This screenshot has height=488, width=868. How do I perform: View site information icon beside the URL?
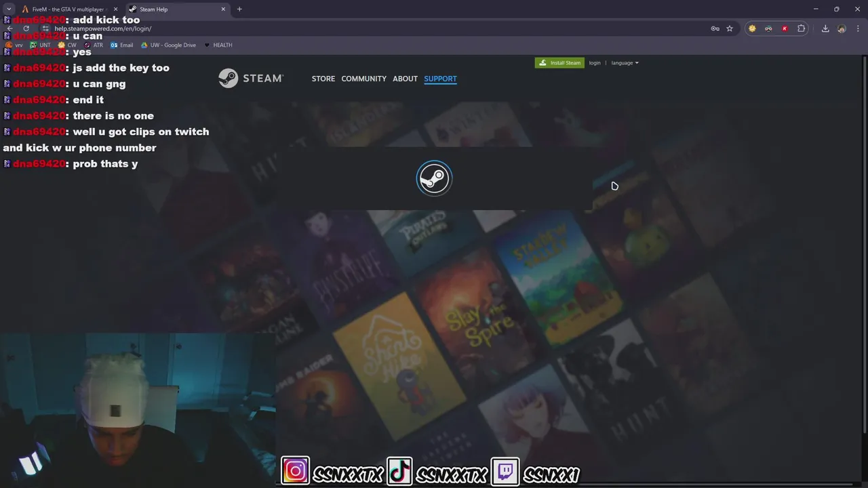[45, 28]
